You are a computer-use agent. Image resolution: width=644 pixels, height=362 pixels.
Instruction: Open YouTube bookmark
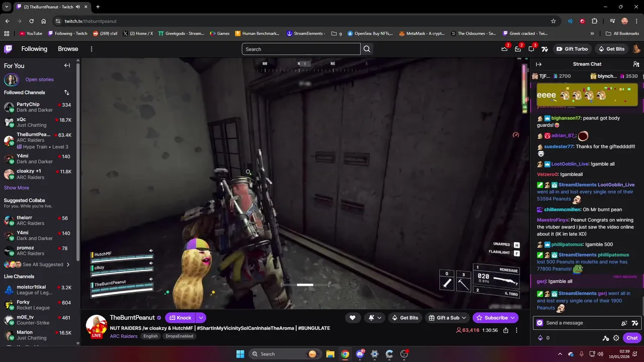pyautogui.click(x=31, y=34)
